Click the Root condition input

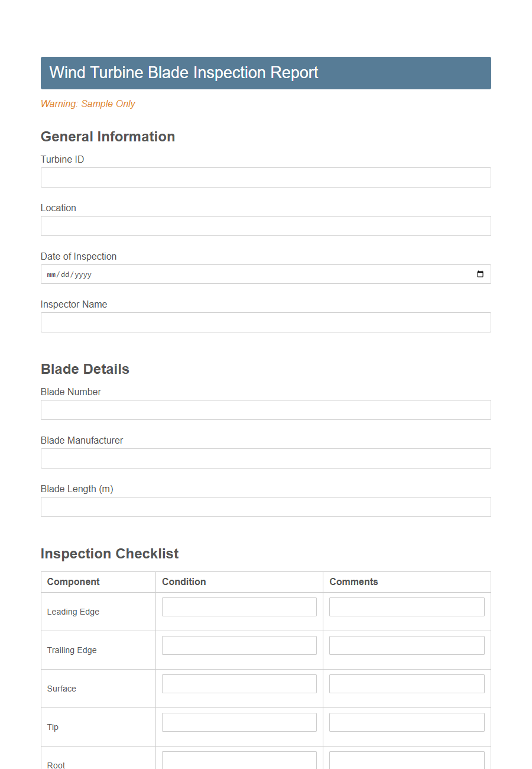coord(239,760)
